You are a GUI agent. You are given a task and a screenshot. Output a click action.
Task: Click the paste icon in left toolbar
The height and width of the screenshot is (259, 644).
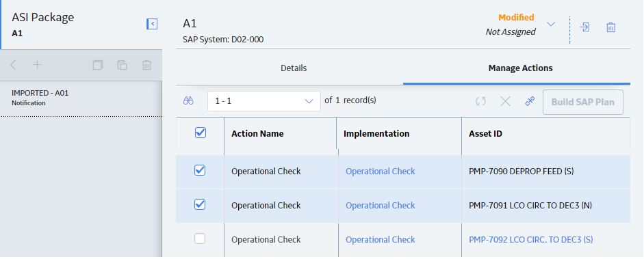point(122,65)
